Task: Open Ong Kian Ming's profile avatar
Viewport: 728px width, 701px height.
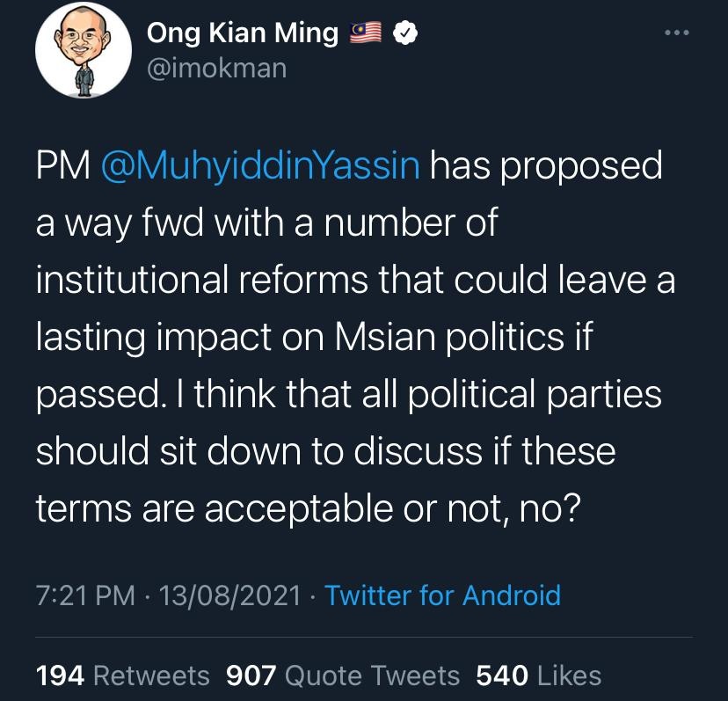Action: (84, 50)
